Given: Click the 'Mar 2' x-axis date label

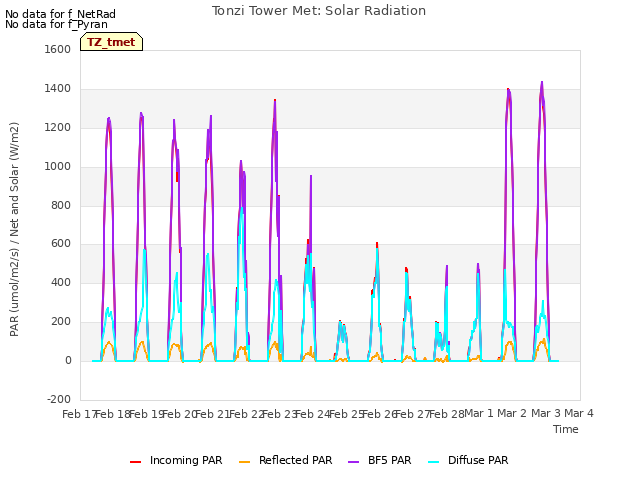Looking at the screenshot, I should point(513,413).
